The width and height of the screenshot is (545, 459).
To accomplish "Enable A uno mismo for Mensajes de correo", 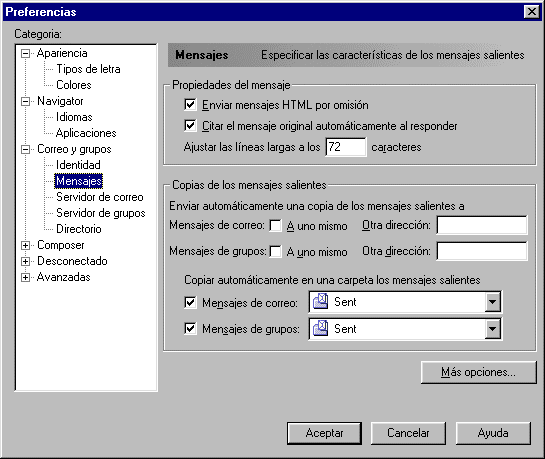I will pos(276,226).
